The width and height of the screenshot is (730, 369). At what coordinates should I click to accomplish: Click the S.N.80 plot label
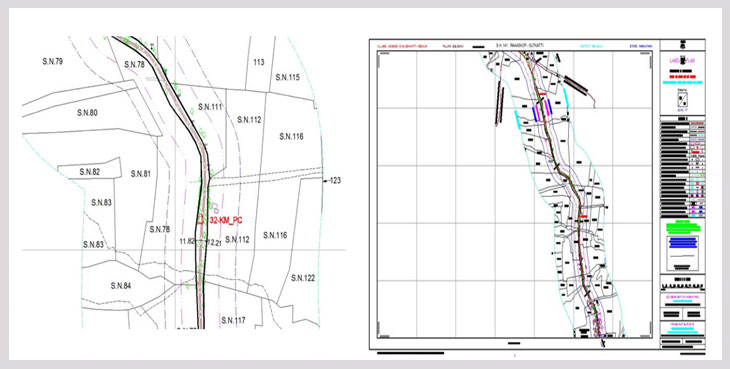[87, 113]
